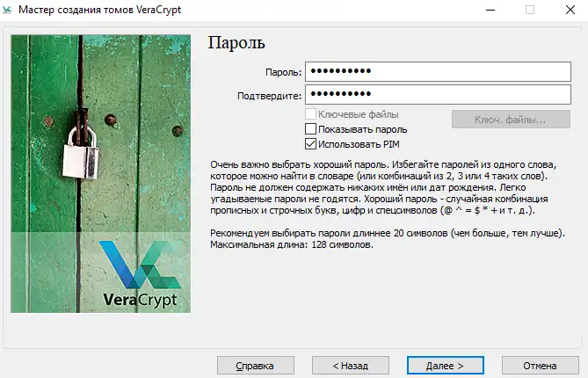
Task: Toggle the Ключевые файлы checkbox
Action: [310, 115]
